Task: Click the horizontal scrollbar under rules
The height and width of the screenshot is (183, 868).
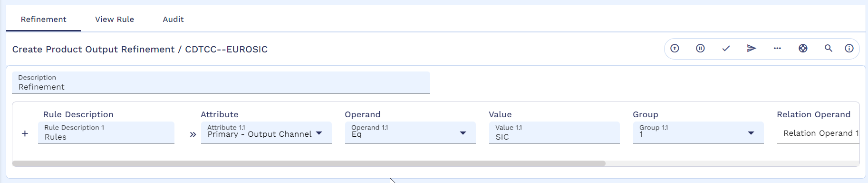Action: tap(309, 163)
